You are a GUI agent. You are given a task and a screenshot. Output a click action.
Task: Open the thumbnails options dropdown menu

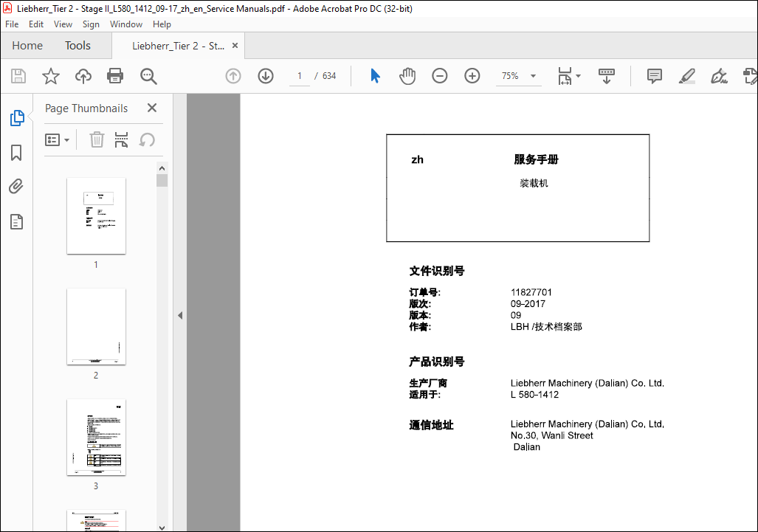(57, 140)
